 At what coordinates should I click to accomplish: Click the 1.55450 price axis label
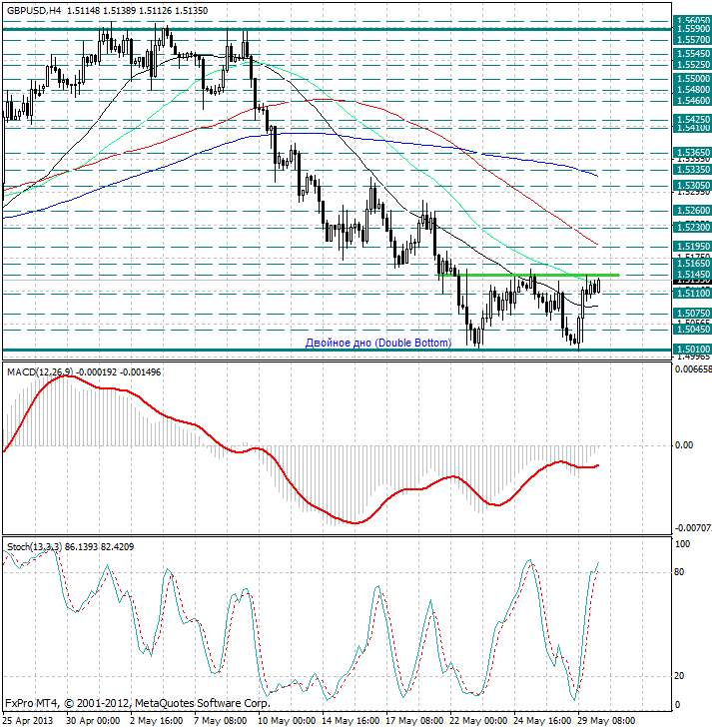click(692, 54)
